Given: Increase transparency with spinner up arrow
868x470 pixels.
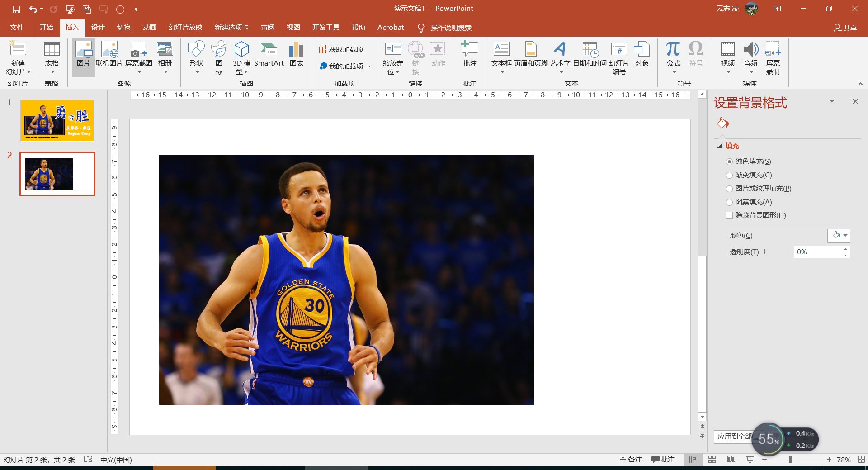Looking at the screenshot, I should tap(845, 249).
